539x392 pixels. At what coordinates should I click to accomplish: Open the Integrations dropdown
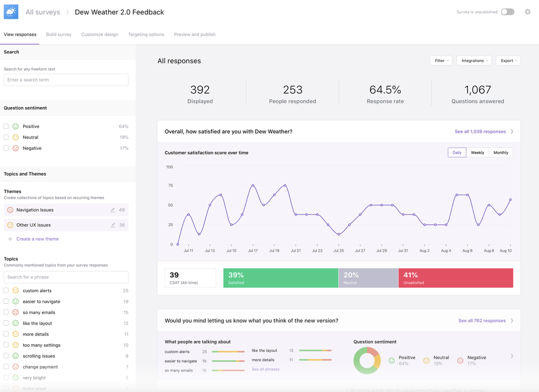click(x=474, y=61)
